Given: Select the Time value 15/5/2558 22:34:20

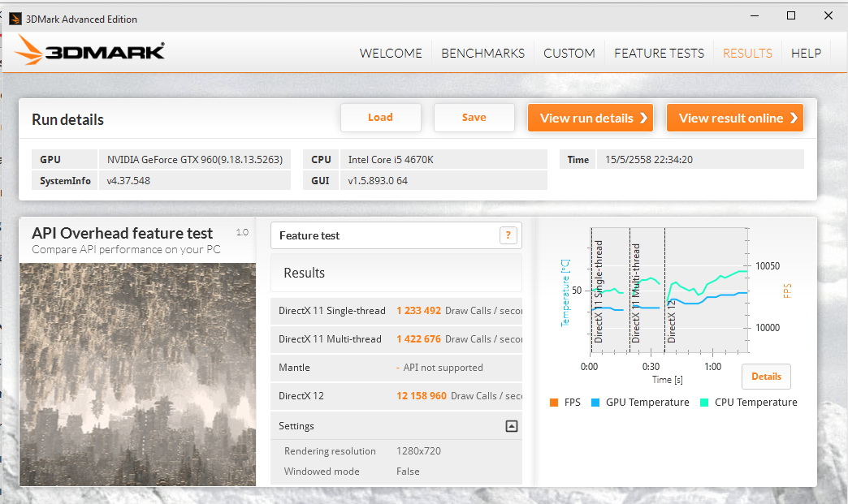Looking at the screenshot, I should pyautogui.click(x=700, y=159).
